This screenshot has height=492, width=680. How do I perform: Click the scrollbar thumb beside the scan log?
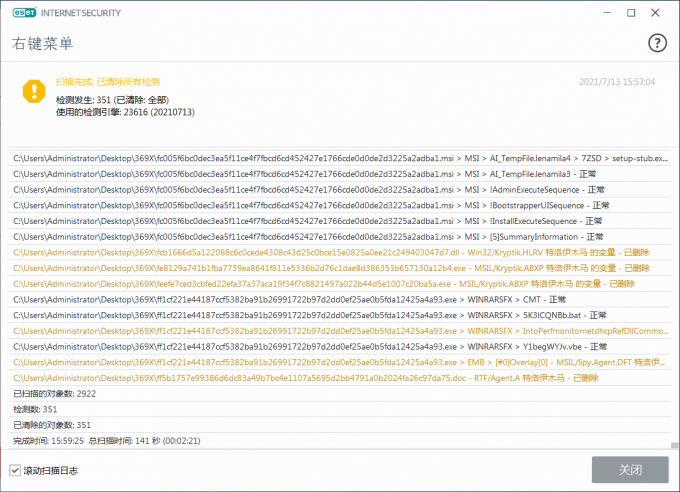pyautogui.click(x=673, y=445)
